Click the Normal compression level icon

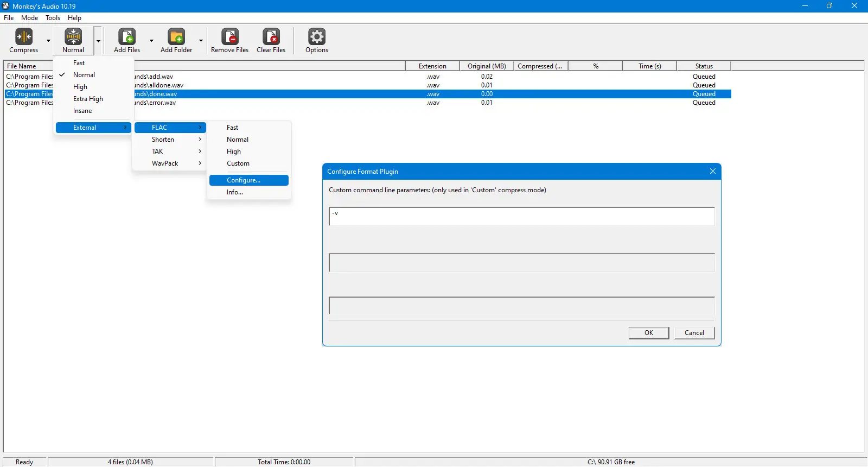73,37
